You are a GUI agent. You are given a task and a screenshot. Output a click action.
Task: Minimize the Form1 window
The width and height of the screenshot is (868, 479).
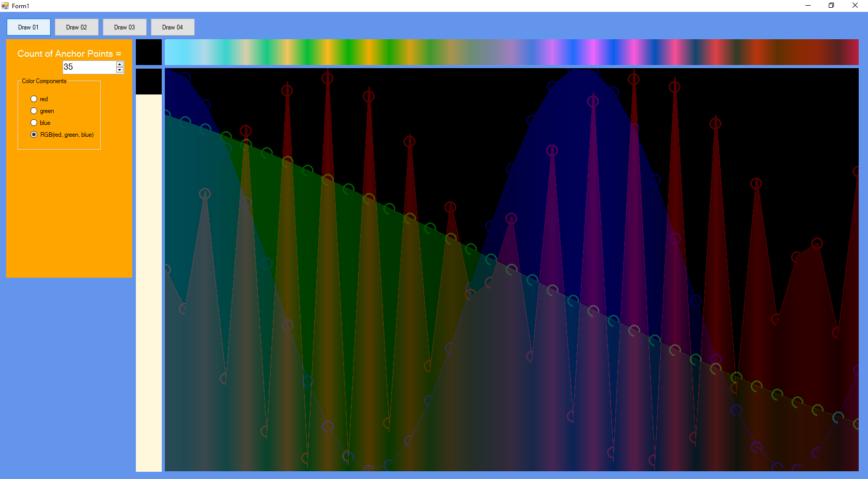(808, 6)
